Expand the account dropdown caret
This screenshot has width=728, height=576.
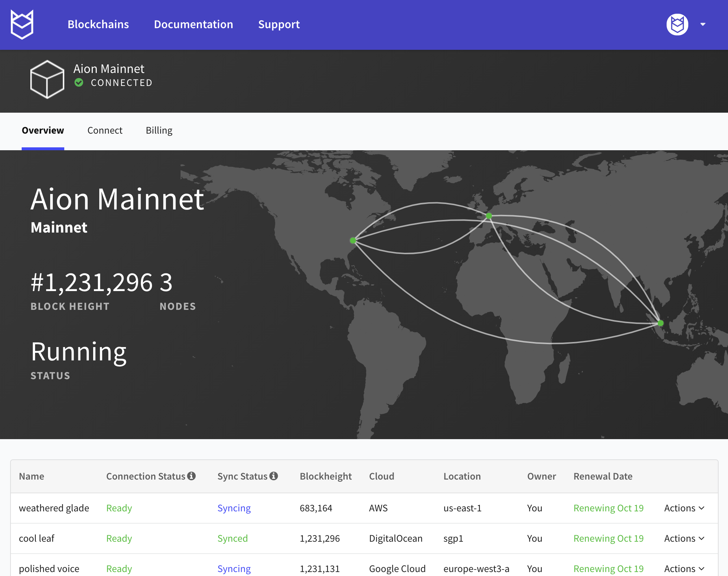(703, 25)
